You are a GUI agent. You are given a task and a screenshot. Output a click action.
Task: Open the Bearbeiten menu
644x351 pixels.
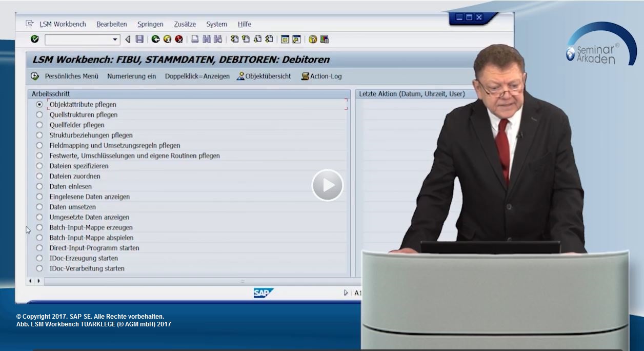[111, 24]
